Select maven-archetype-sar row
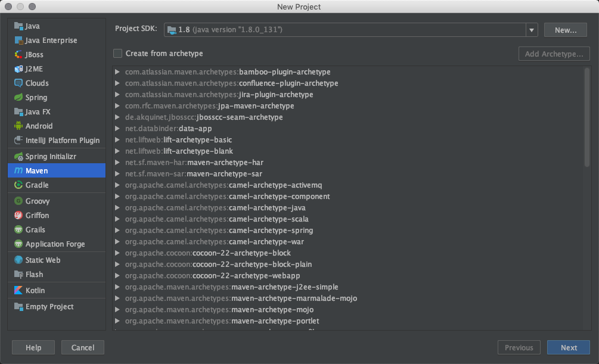 pos(347,174)
